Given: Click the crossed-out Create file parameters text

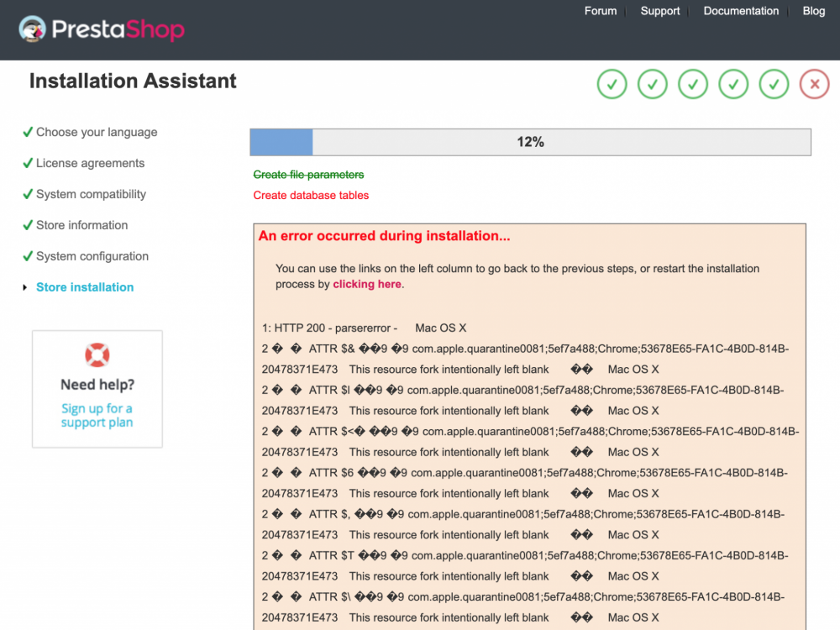Looking at the screenshot, I should (308, 174).
